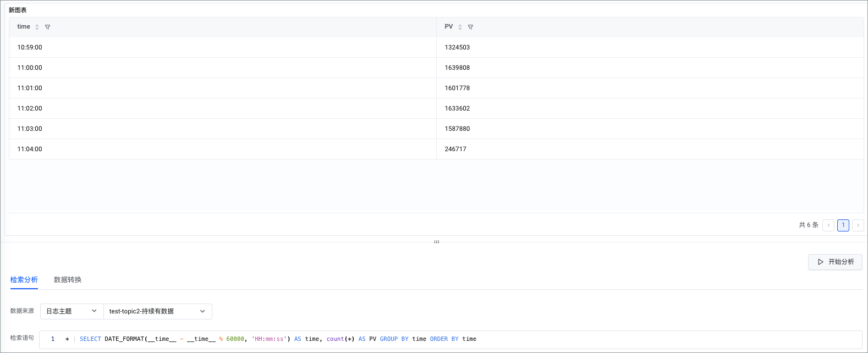Select page 1 in pagination
Viewport: 868px width, 353px height.
tap(843, 225)
